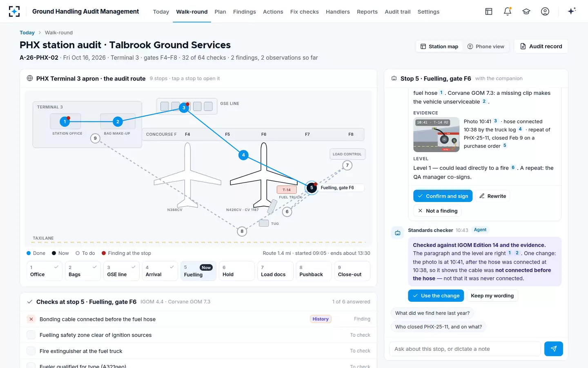
Task: Tick the Fire extinguisher check
Action: [x=31, y=351]
